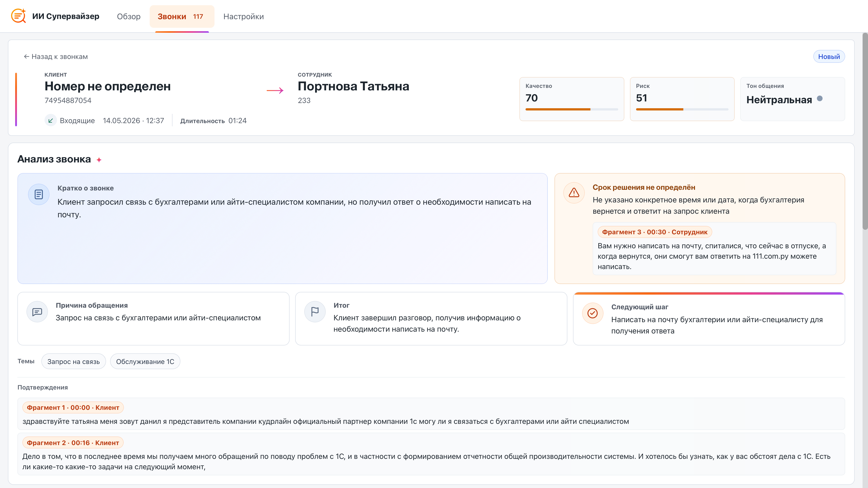This screenshot has width=868, height=488.
Task: Click the warning triangle icon
Action: click(574, 193)
